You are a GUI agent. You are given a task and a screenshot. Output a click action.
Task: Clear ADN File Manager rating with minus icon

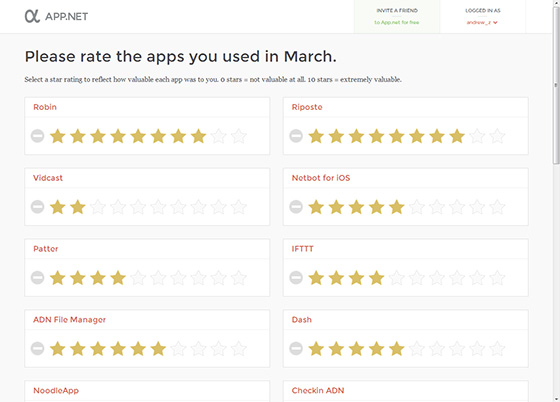click(38, 348)
